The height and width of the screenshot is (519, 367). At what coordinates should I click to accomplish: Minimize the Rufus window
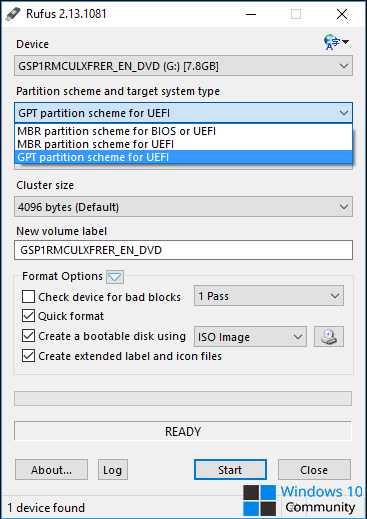click(x=251, y=14)
